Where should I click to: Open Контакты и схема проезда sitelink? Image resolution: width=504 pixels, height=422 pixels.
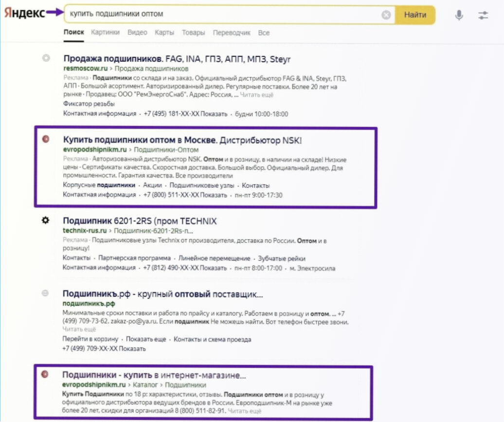(x=213, y=339)
